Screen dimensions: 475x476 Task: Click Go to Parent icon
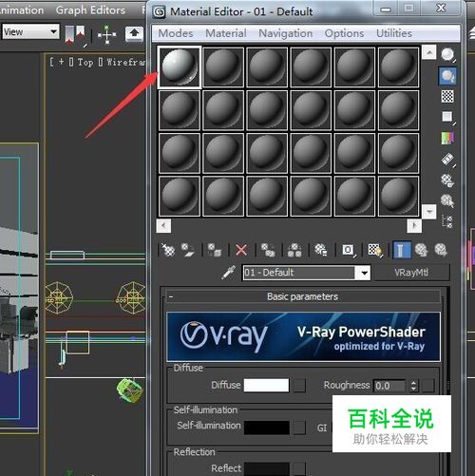(x=421, y=250)
